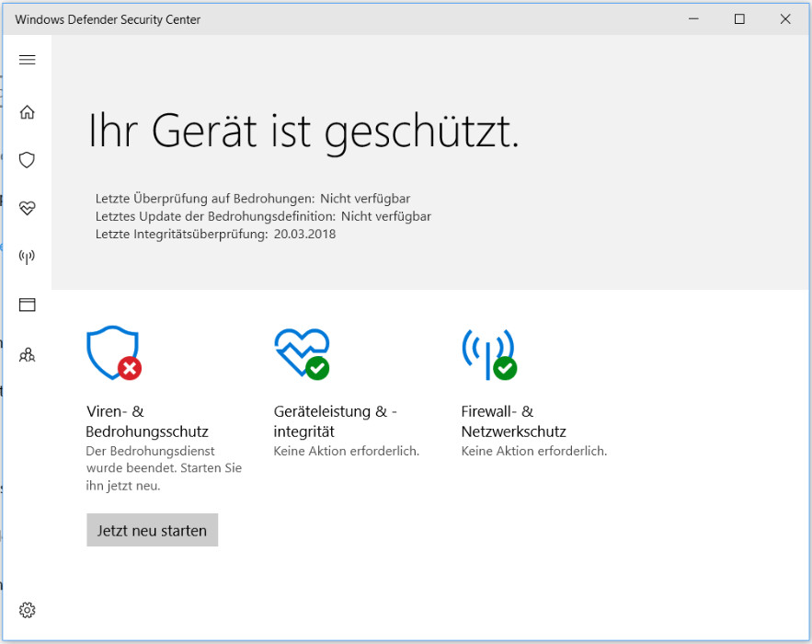Image resolution: width=812 pixels, height=644 pixels.
Task: Click the Ihr Gerät ist geschützt heading
Action: [x=303, y=131]
